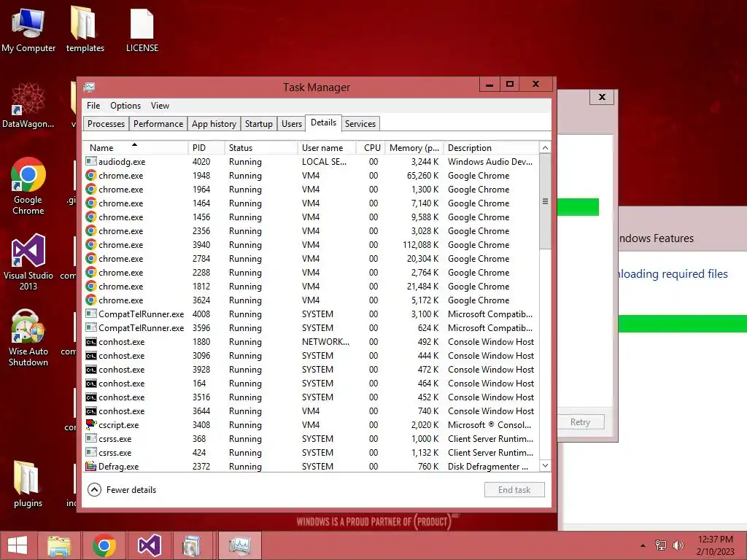Launch the Visual Studio 2013 desktop shortcut
This screenshot has width=747, height=560.
click(x=28, y=262)
